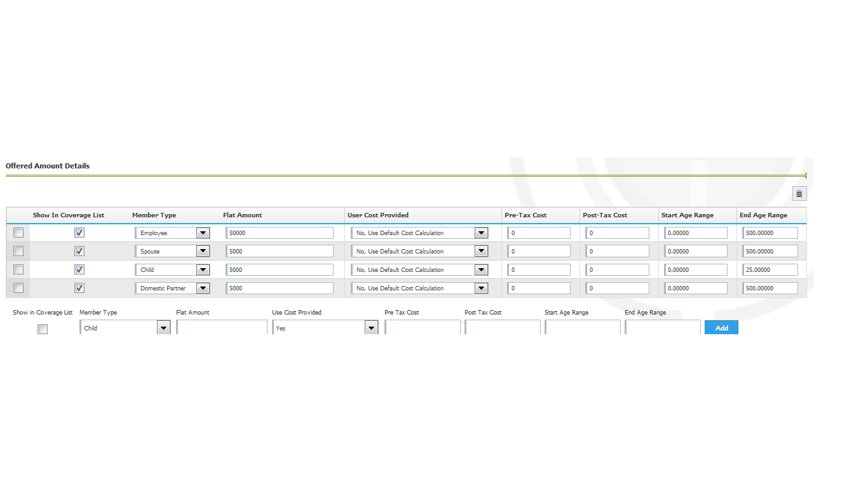Expand the Domestic Partner Member Type dropdown
This screenshot has width=868, height=488.
(x=203, y=288)
